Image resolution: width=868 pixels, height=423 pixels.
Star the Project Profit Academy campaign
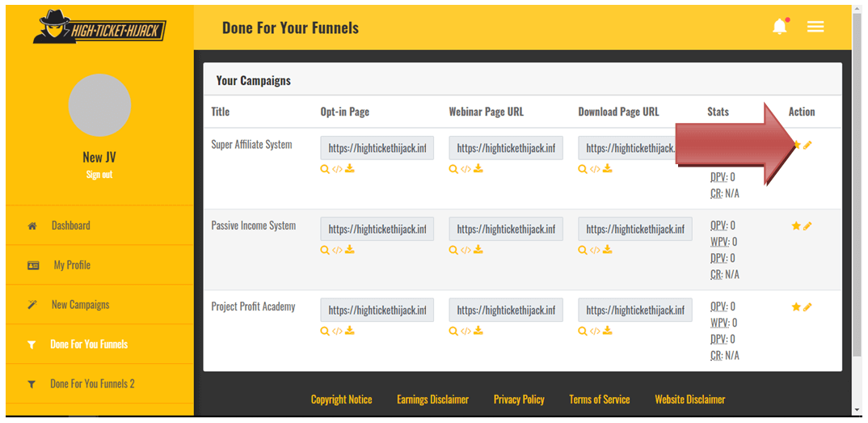coord(796,307)
